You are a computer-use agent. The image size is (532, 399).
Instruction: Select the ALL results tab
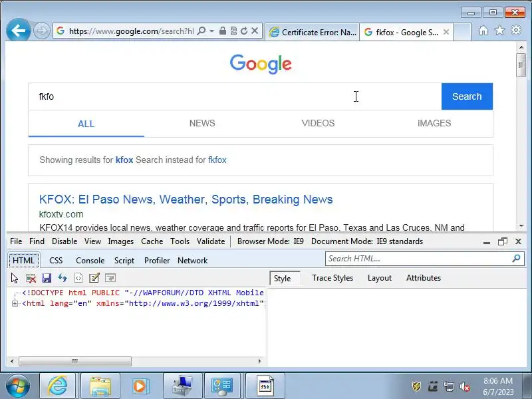coord(86,124)
